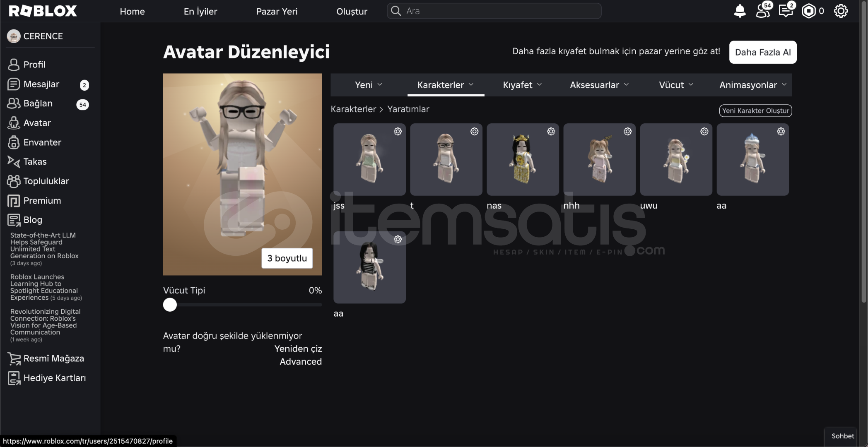Open settings gear on nas character
868x447 pixels.
coord(551,132)
